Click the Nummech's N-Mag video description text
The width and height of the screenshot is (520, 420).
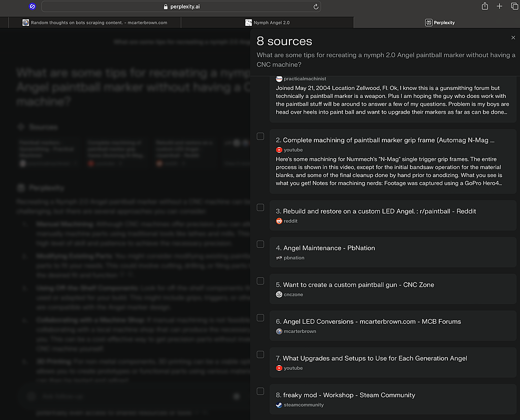[389, 171]
